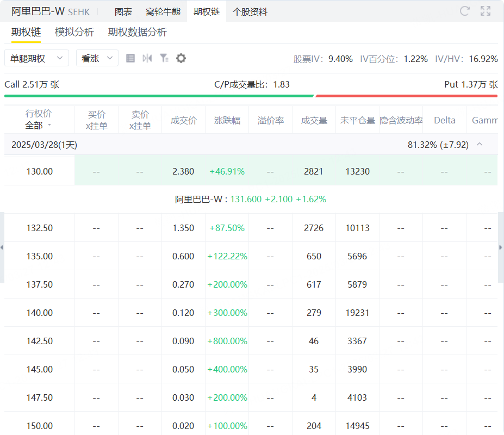Viewport: 504px width, 435px height.
Task: Expand panel with the fullscreen icon
Action: click(x=486, y=11)
